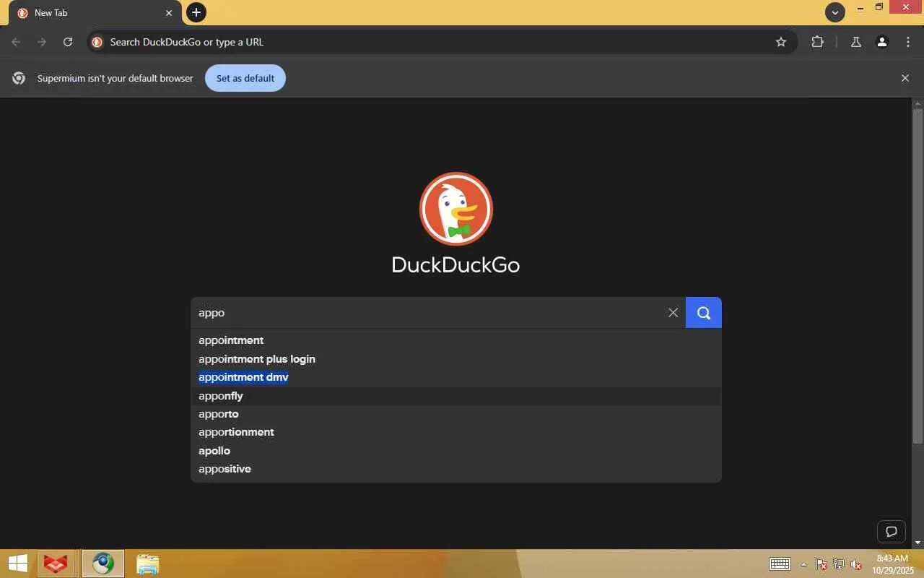924x578 pixels.
Task: Click the muted volume speaker icon
Action: click(x=856, y=564)
